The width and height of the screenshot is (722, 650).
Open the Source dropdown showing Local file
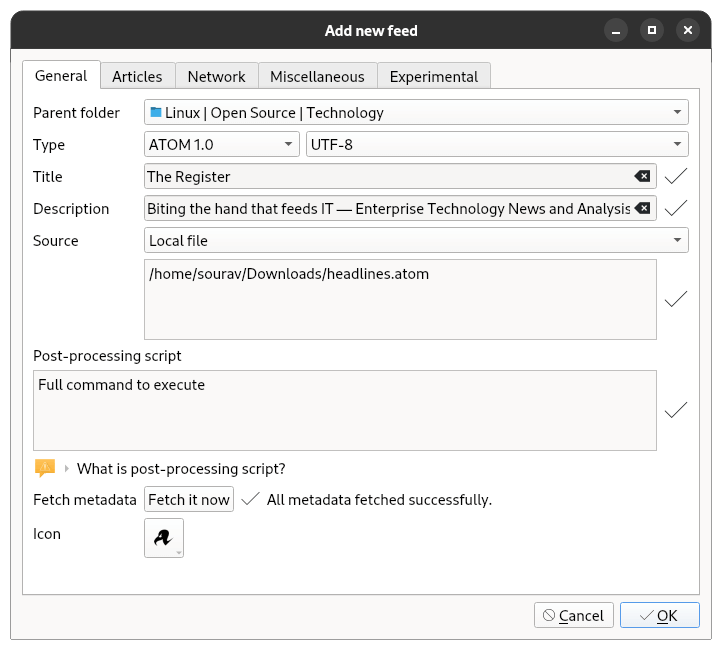click(x=416, y=241)
